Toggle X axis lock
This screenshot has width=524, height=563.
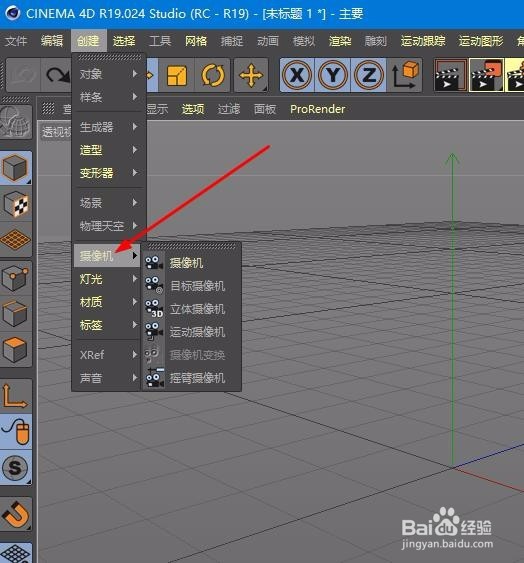297,75
